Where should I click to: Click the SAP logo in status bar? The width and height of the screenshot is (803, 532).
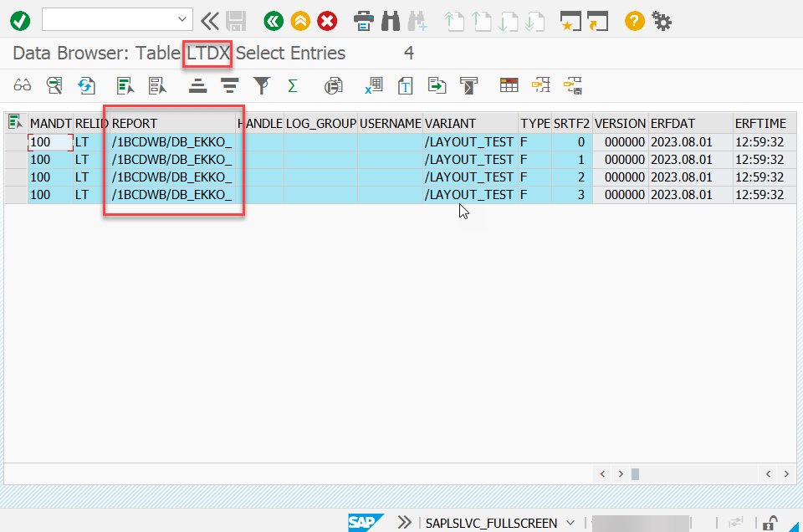tap(366, 522)
